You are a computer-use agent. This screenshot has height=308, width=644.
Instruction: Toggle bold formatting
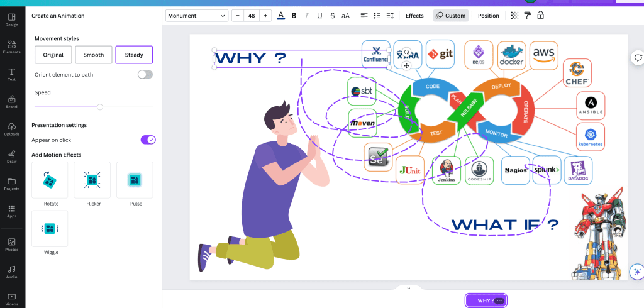(x=294, y=16)
